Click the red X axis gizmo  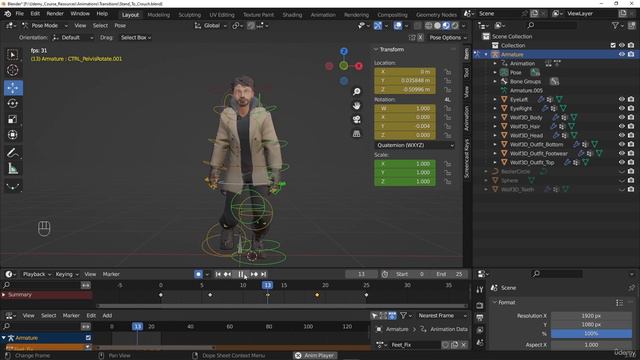click(359, 66)
